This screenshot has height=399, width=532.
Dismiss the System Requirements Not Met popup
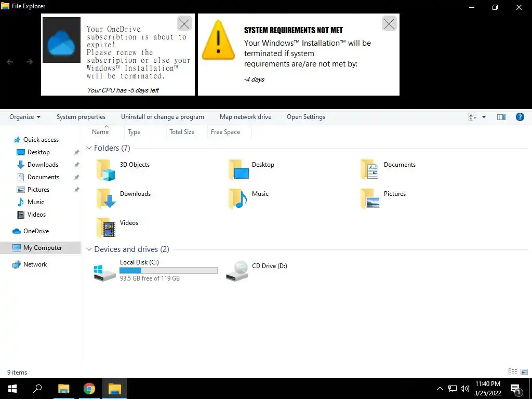(x=389, y=23)
